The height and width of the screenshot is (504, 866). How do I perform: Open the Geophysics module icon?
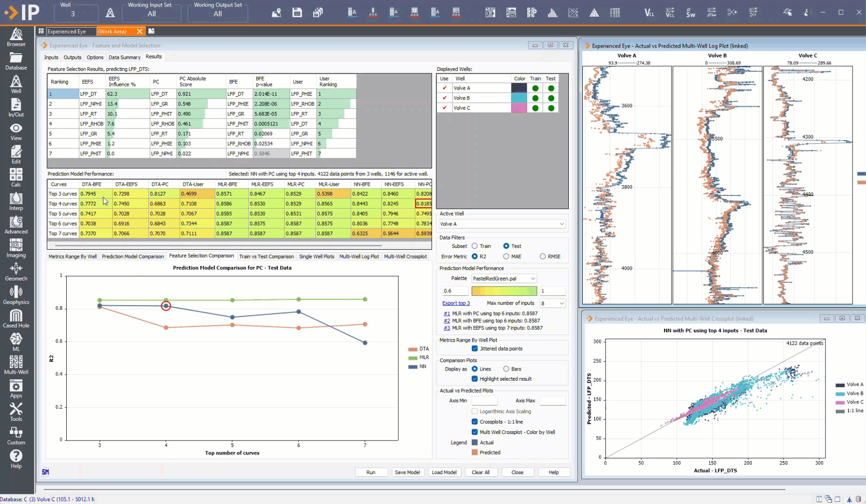16,295
